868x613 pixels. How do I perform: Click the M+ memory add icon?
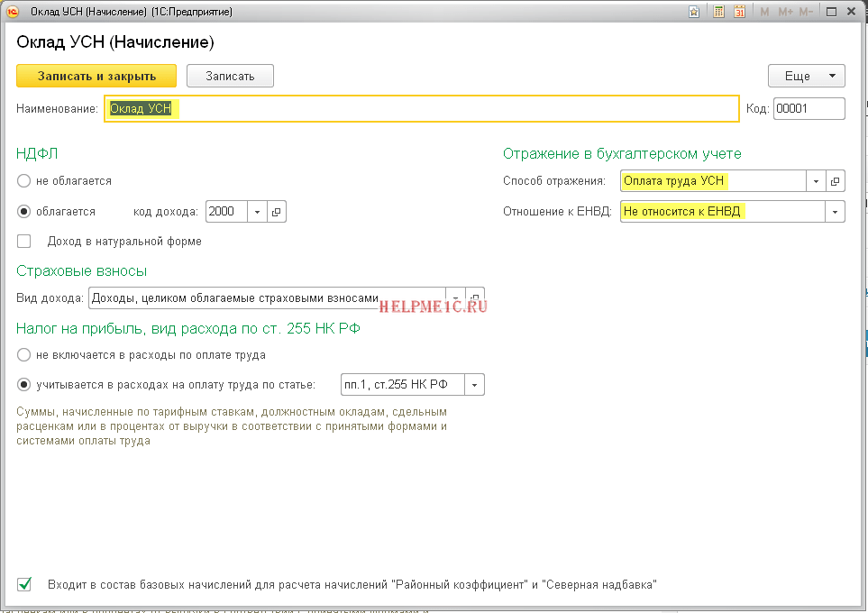point(785,13)
